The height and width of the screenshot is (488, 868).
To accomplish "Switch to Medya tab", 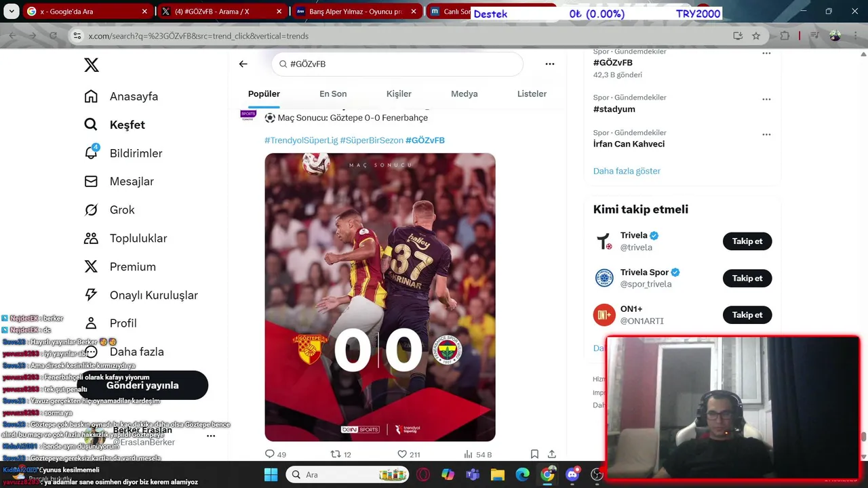I will pos(465,94).
